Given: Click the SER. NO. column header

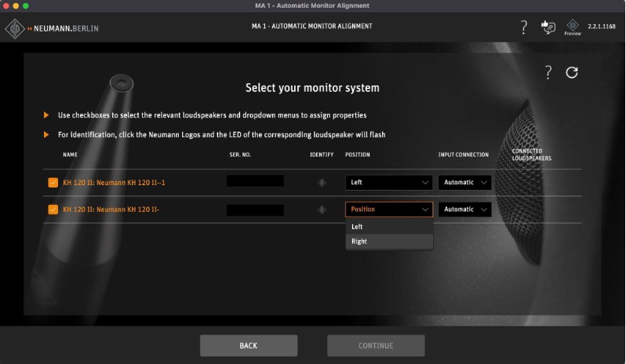Looking at the screenshot, I should click(240, 155).
